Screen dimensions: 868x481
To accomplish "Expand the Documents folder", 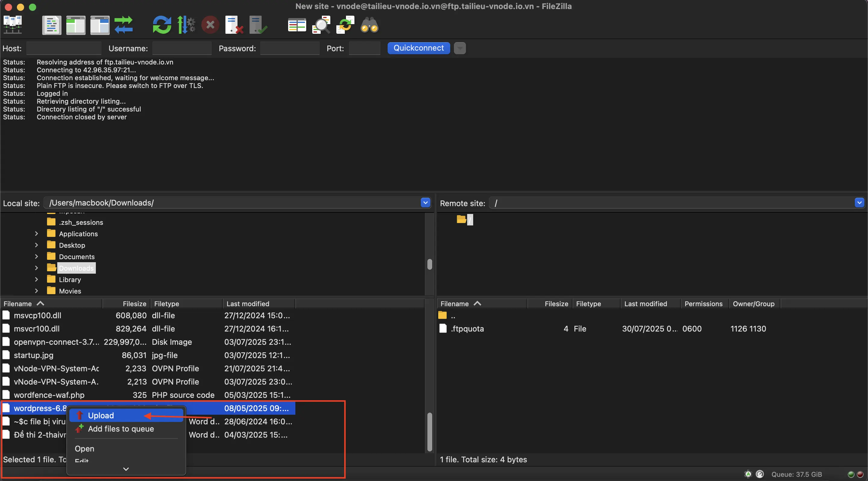I will click(36, 256).
